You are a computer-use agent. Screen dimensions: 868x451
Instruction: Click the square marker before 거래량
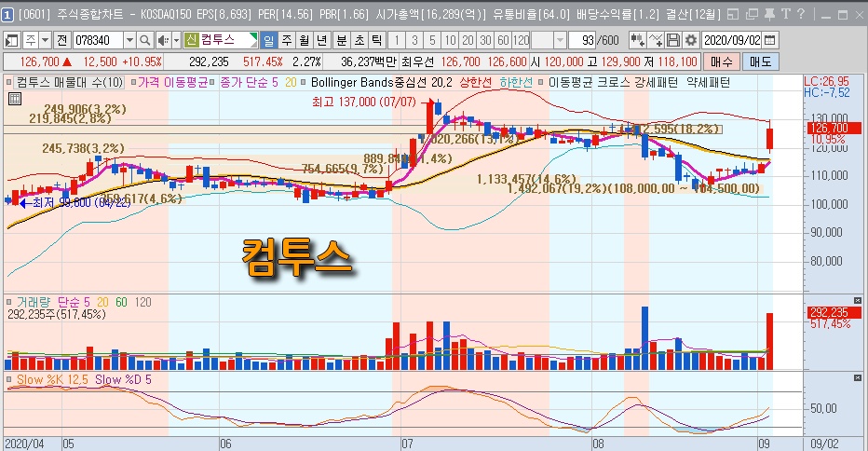[x=9, y=302]
